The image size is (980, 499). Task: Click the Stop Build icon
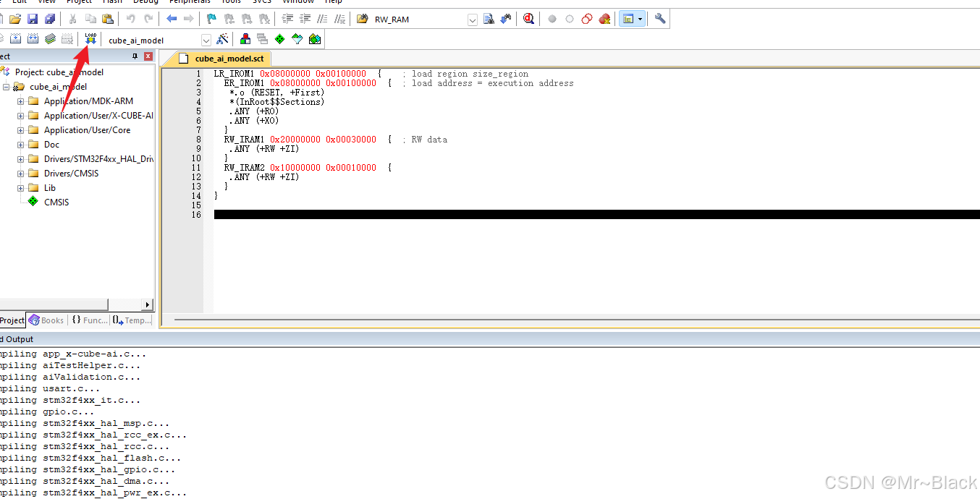[x=67, y=39]
